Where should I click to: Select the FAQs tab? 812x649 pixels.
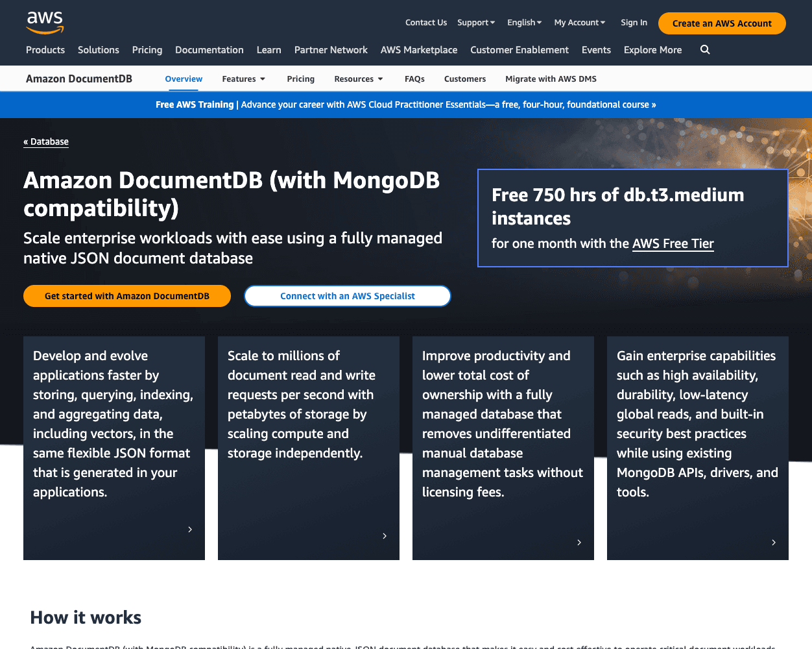414,79
